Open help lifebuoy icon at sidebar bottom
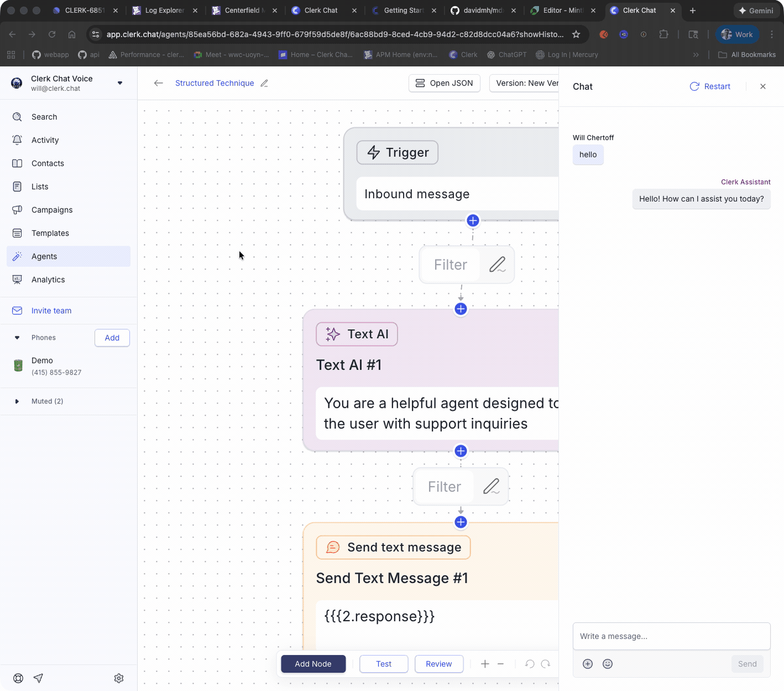The height and width of the screenshot is (691, 784). point(18,678)
